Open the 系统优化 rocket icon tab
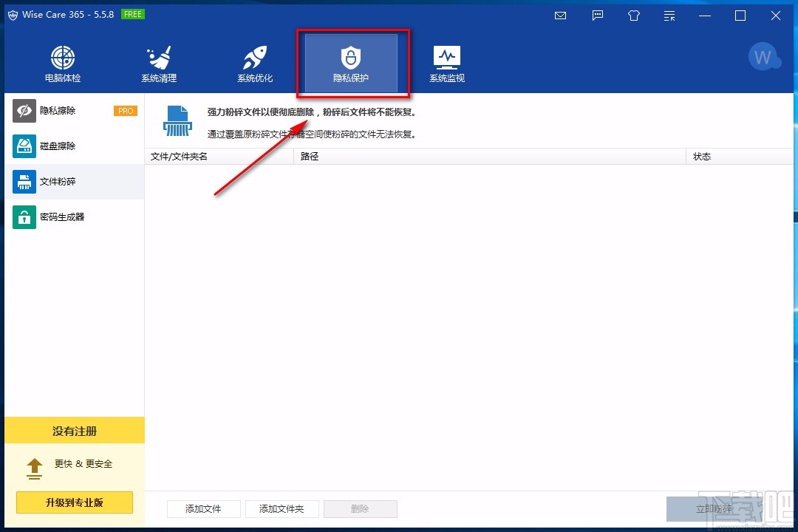Image resolution: width=798 pixels, height=532 pixels. coord(255,64)
